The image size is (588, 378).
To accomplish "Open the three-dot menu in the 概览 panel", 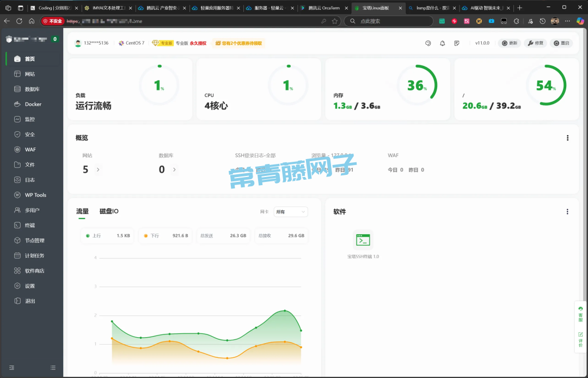I will coord(567,138).
